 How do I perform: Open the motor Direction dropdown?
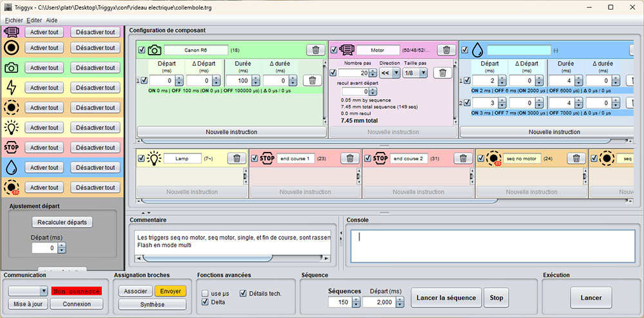coord(389,73)
